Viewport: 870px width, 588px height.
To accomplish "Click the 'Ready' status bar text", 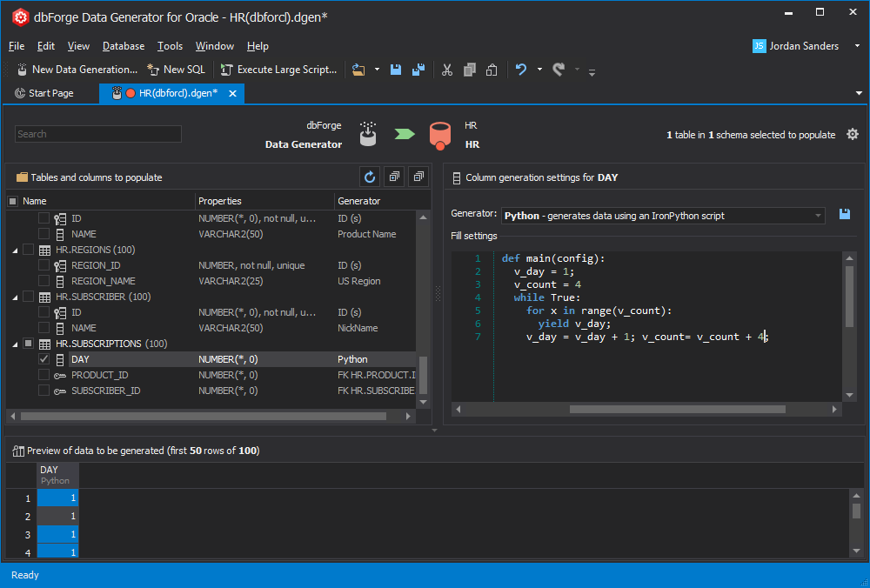I will click(x=25, y=575).
